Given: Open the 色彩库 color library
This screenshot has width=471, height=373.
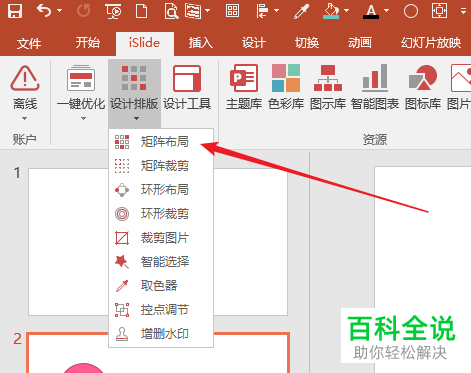Looking at the screenshot, I should 286,88.
